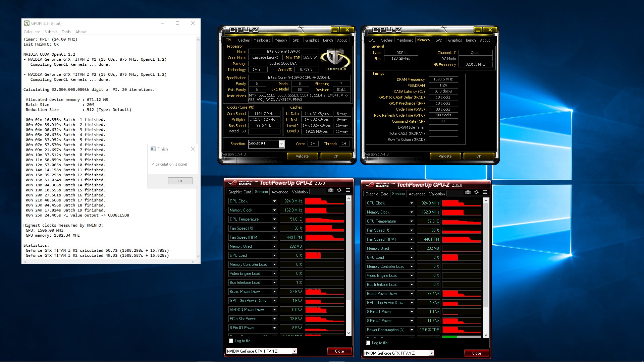Switch to Bench tab in left CPU-Z
644x362 pixels.
[328, 40]
